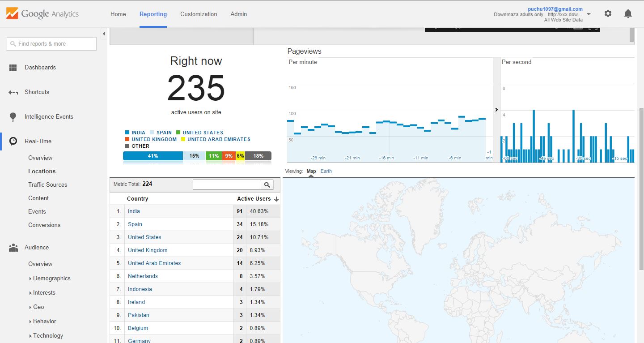Click the light blue 15% Spain segment
Screen dimensions: 644x343
coord(194,156)
